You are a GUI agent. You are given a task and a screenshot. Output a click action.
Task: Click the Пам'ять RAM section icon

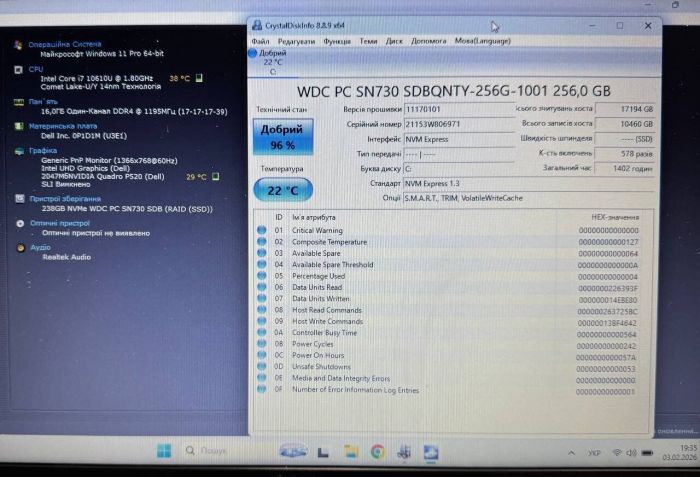pyautogui.click(x=19, y=102)
